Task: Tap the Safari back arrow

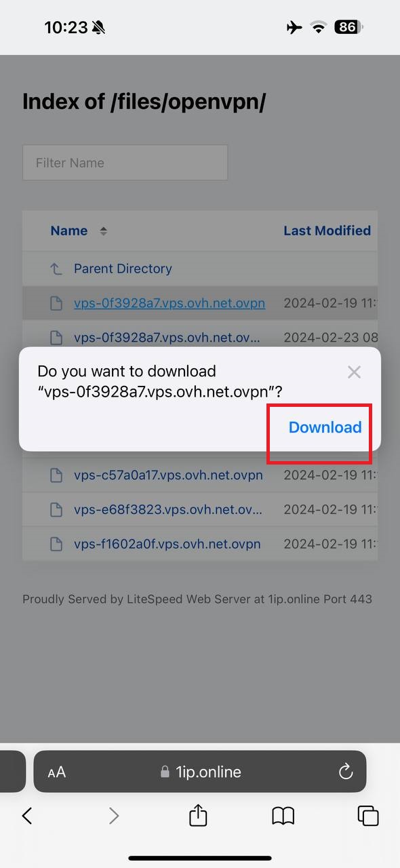Action: tap(27, 815)
